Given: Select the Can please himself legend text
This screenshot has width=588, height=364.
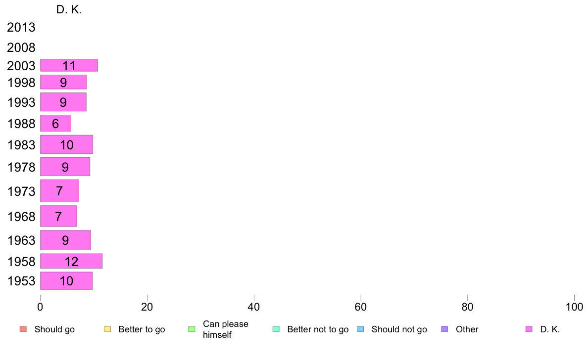Looking at the screenshot, I should pos(226,329).
